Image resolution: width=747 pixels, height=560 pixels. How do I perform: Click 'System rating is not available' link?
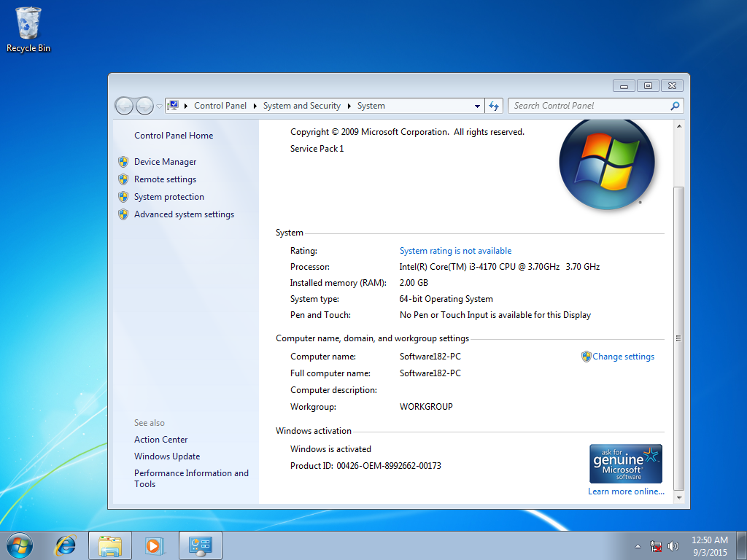455,251
